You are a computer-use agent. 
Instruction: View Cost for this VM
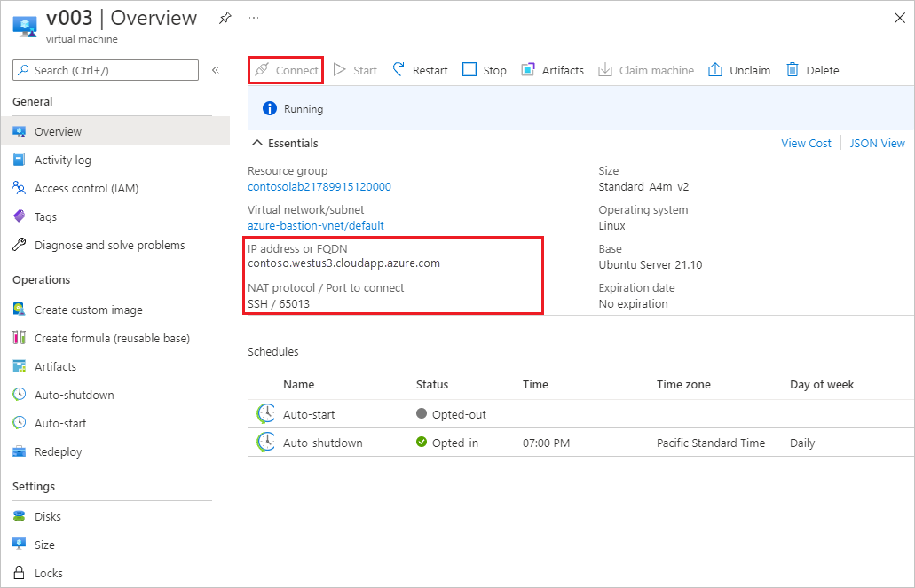805,143
